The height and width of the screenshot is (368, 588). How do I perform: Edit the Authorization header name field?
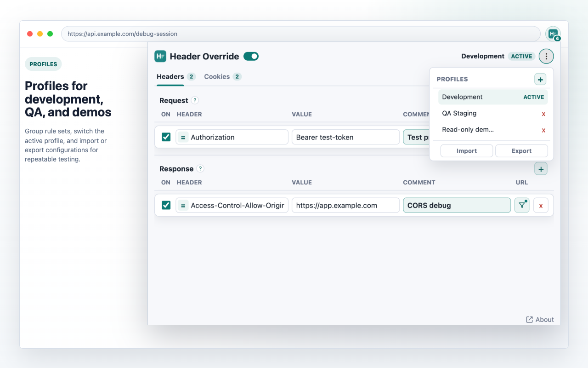click(232, 137)
